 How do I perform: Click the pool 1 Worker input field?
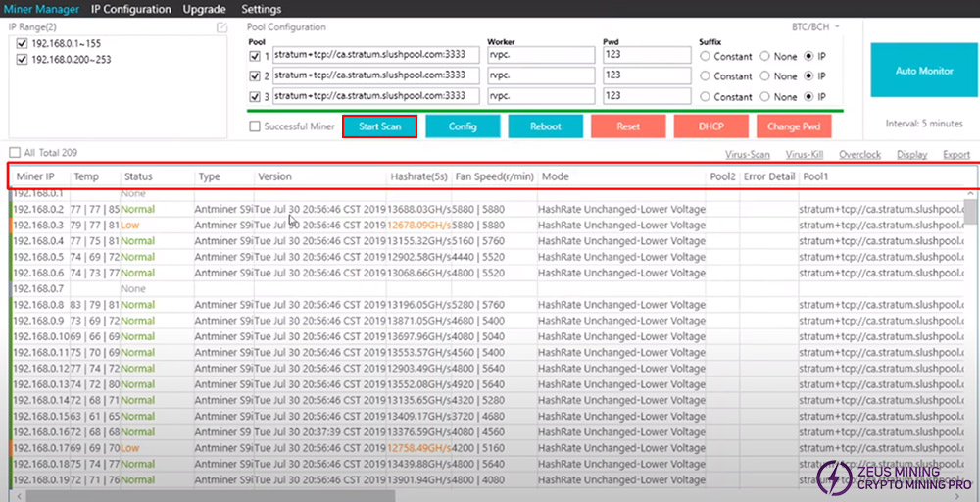pos(540,56)
